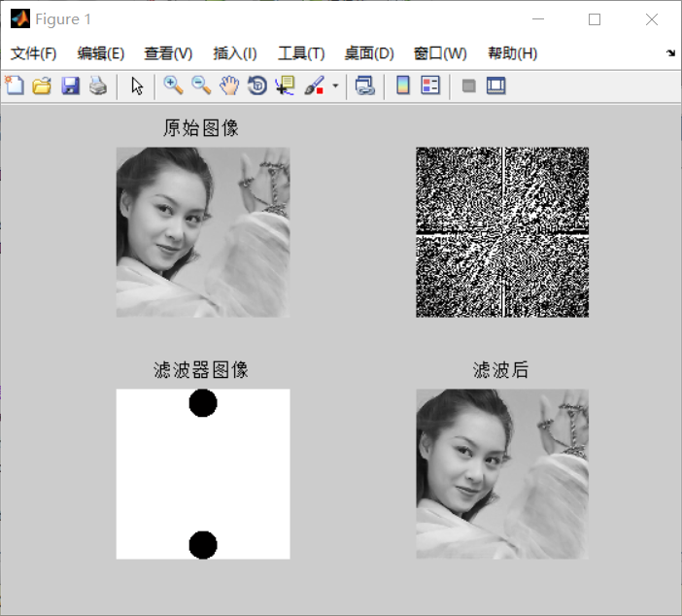The width and height of the screenshot is (682, 616).
Task: Print the figure using the printer icon
Action: point(98,86)
